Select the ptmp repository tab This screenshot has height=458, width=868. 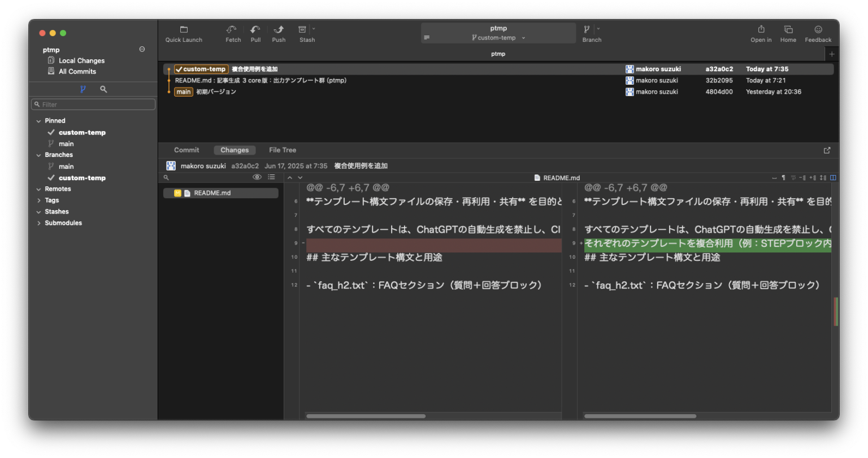coord(498,54)
